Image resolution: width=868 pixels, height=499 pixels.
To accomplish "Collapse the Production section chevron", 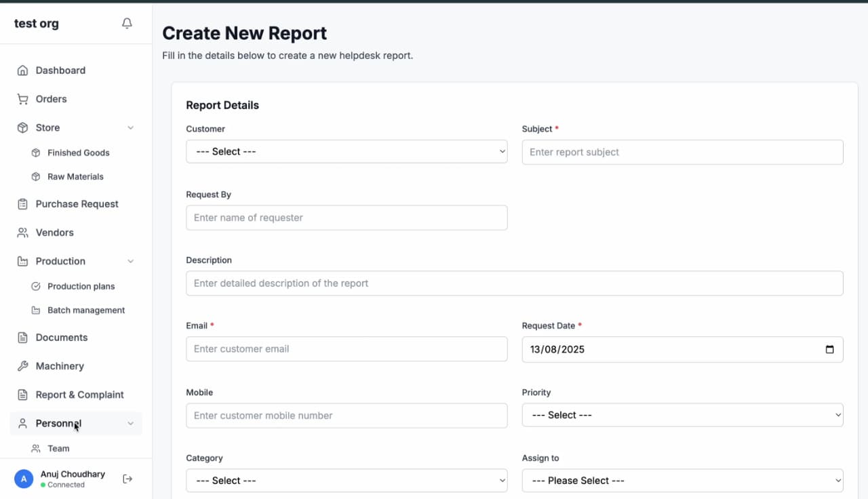I will 131,262.
